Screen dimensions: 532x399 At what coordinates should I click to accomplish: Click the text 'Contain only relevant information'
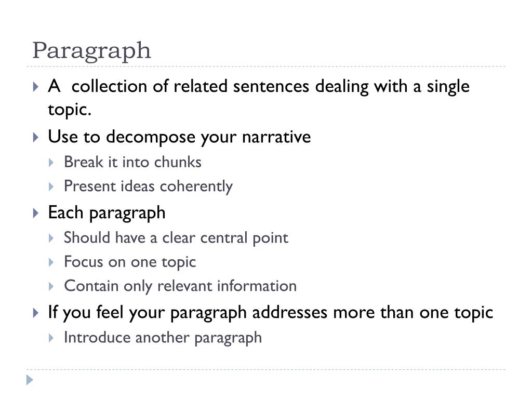[x=180, y=286]
